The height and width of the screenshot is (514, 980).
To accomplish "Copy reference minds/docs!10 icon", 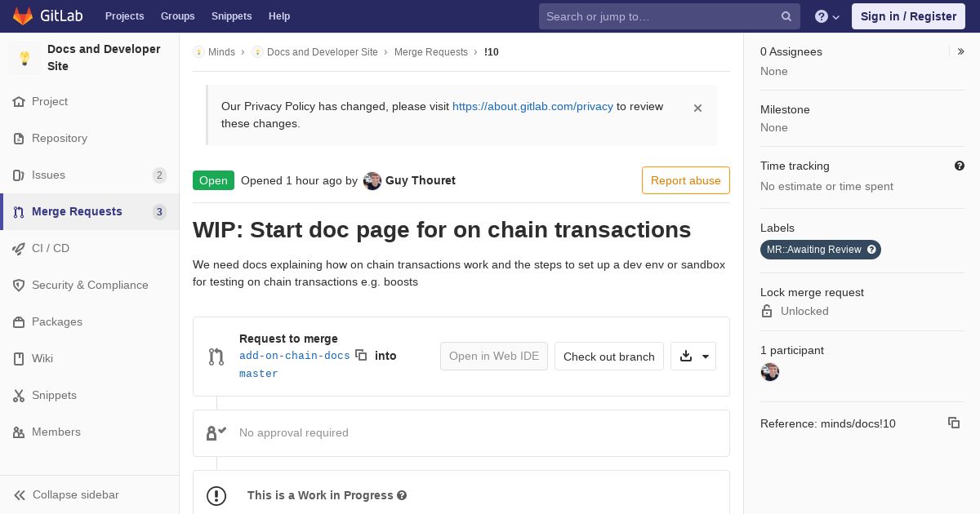I will point(953,423).
